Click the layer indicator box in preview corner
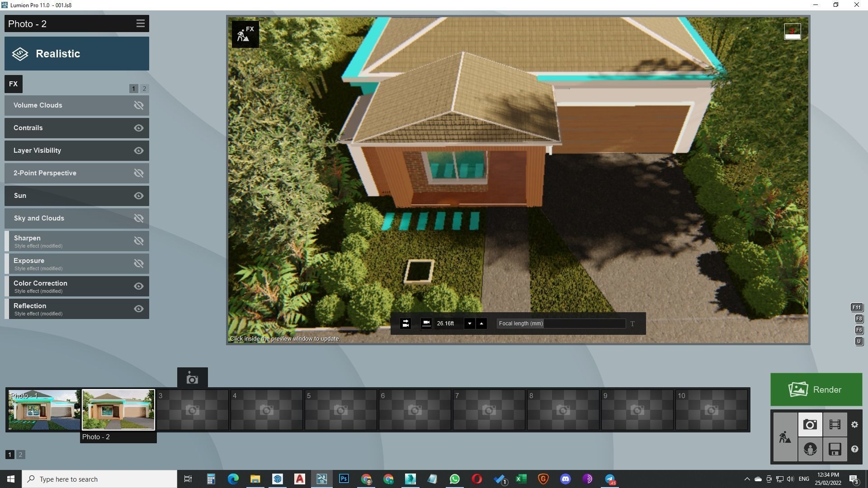868x488 pixels. click(x=792, y=32)
